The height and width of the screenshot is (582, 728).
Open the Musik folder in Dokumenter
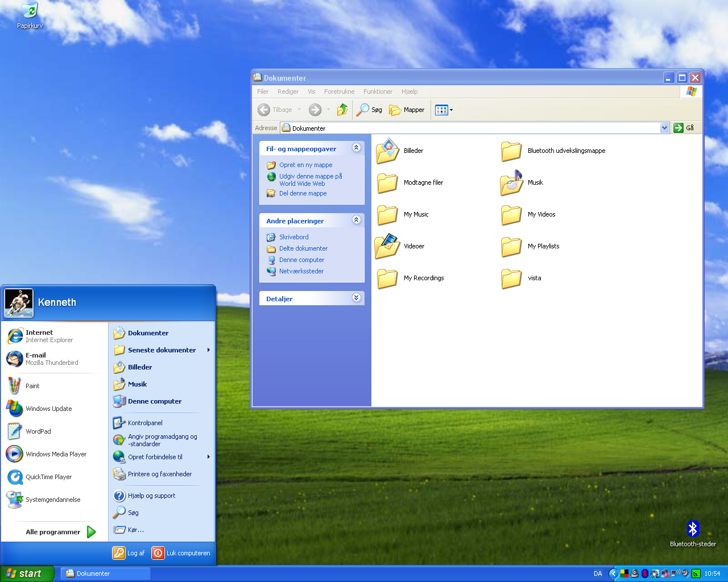511,182
